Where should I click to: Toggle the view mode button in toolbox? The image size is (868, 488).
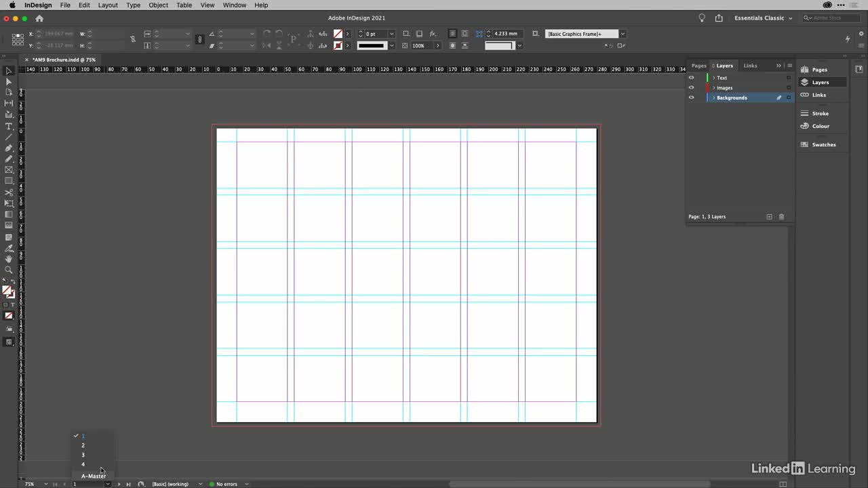coord(9,342)
